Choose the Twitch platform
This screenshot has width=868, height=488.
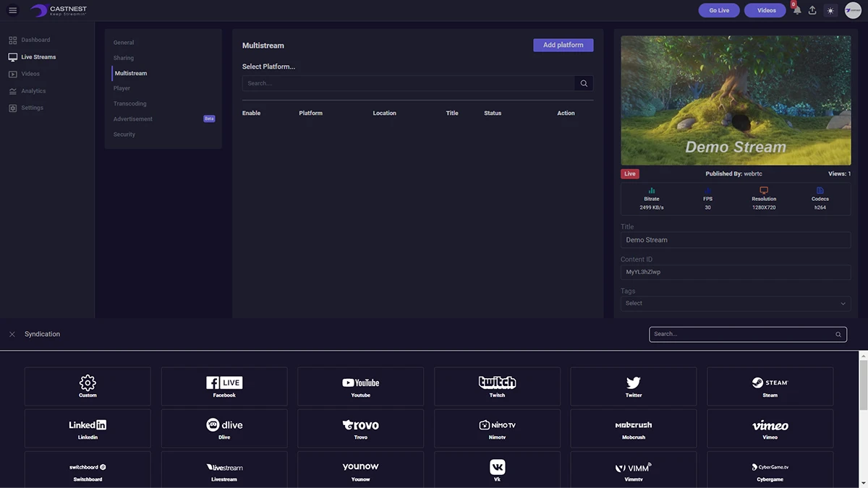coord(497,386)
